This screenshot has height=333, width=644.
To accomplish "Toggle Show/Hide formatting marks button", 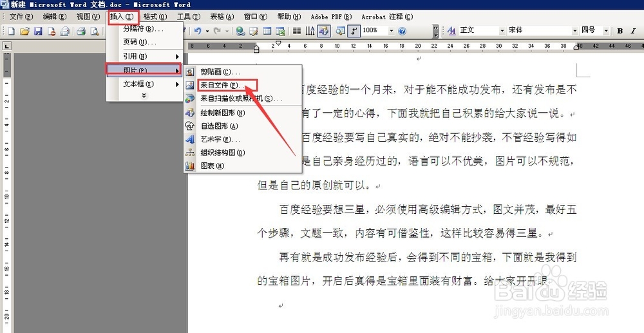I will [x=353, y=31].
